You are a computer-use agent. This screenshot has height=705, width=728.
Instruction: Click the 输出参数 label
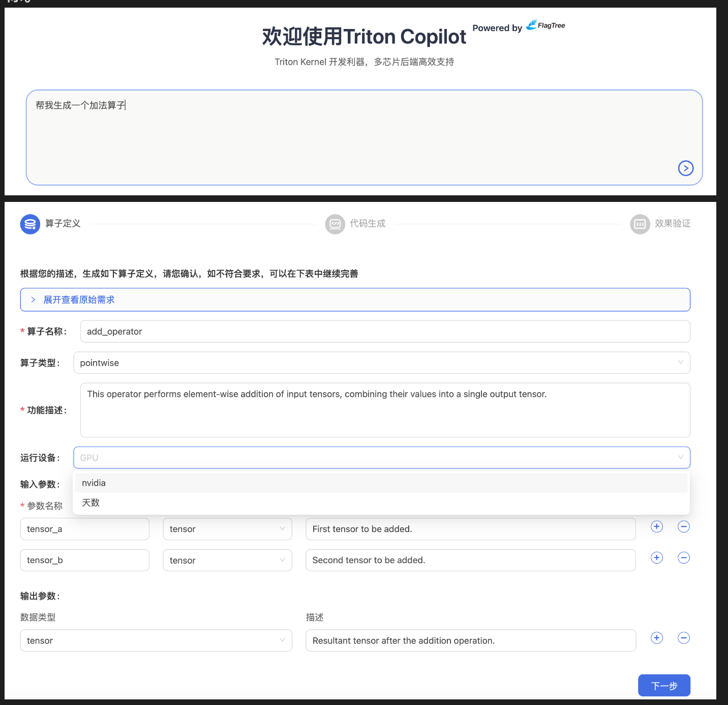[40, 596]
